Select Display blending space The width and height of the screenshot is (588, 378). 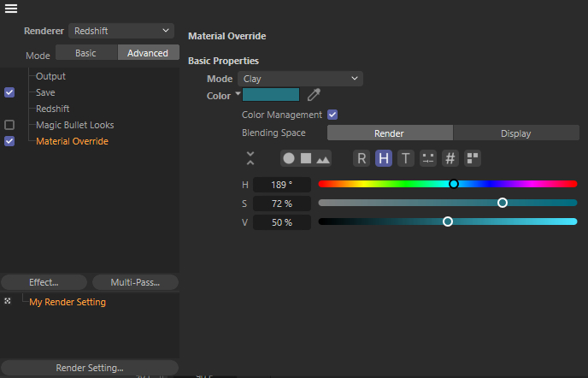(x=515, y=133)
